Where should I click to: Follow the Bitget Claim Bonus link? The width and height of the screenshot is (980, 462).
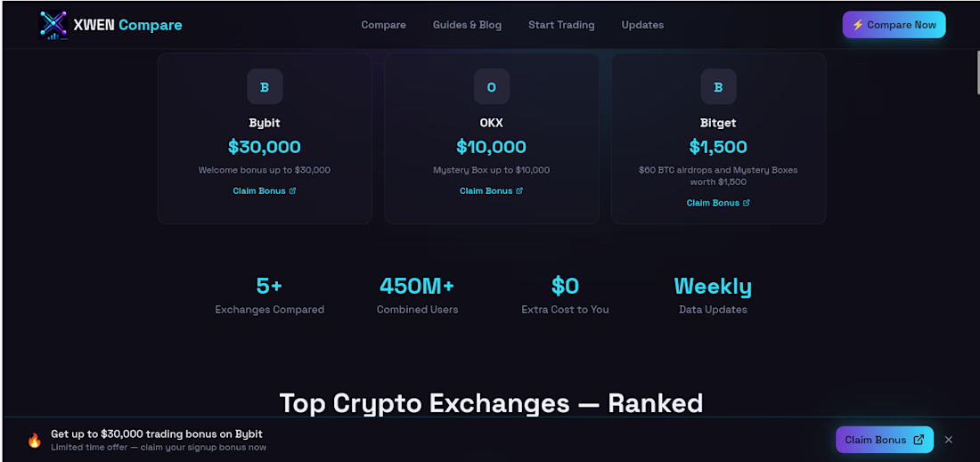713,203
